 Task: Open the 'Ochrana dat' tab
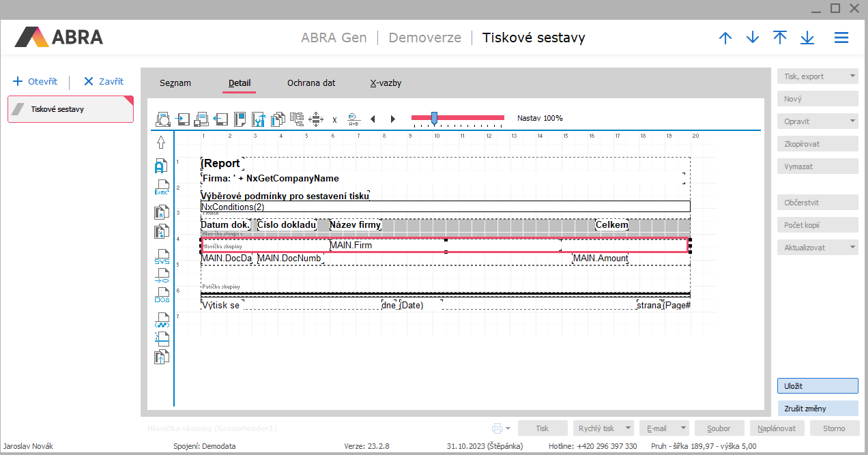tap(311, 83)
